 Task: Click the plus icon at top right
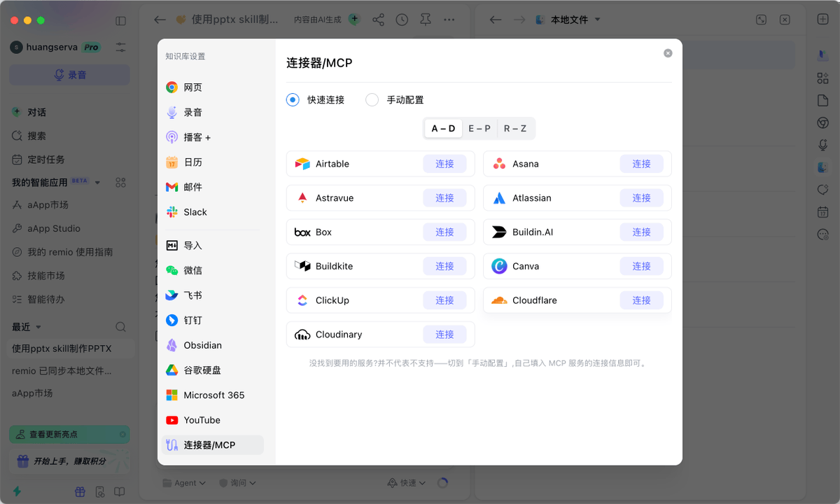pyautogui.click(x=823, y=20)
